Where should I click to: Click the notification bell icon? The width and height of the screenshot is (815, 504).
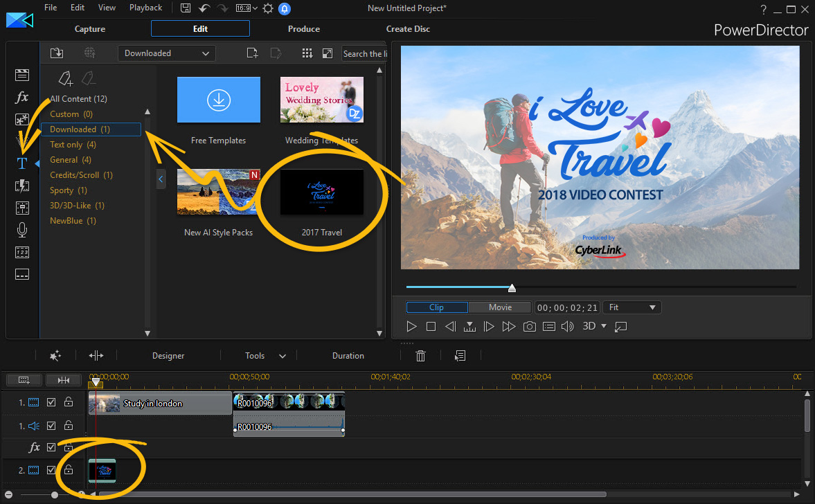tap(285, 8)
